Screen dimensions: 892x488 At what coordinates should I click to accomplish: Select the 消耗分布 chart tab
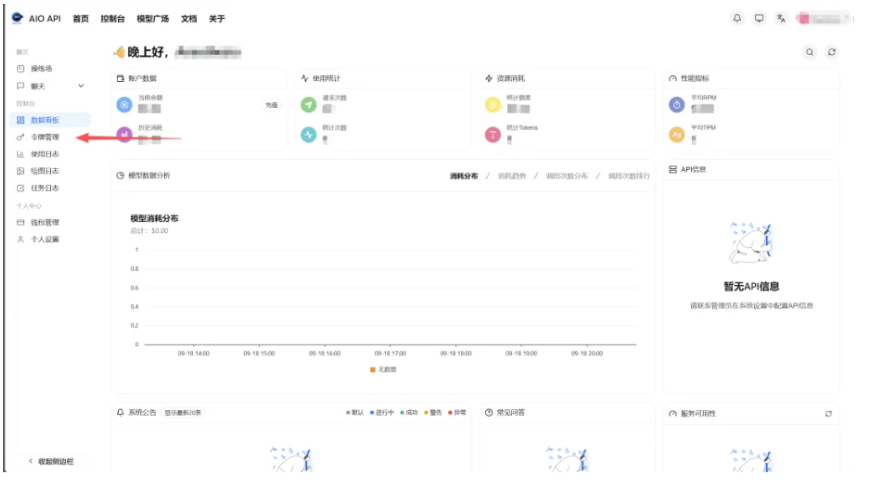[x=464, y=176]
